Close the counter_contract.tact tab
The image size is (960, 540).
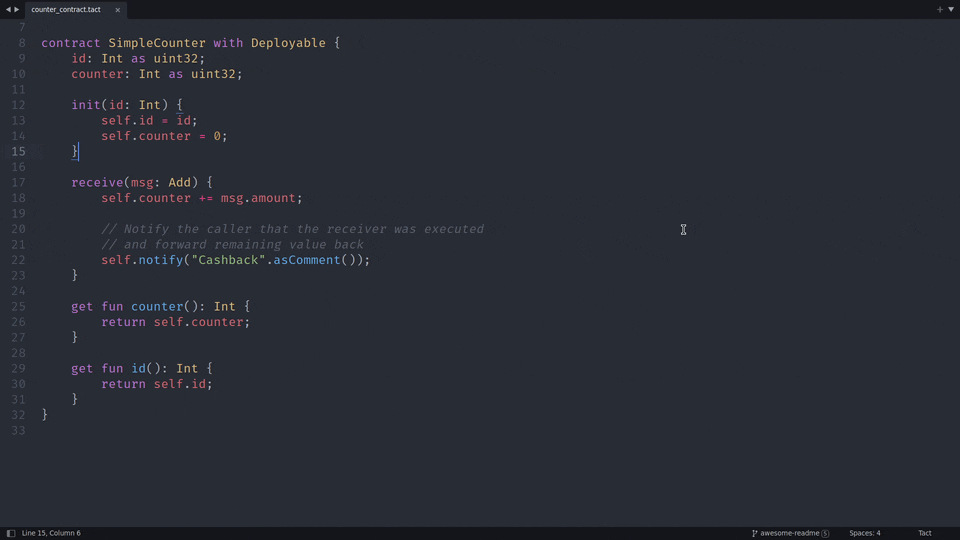coord(118,10)
